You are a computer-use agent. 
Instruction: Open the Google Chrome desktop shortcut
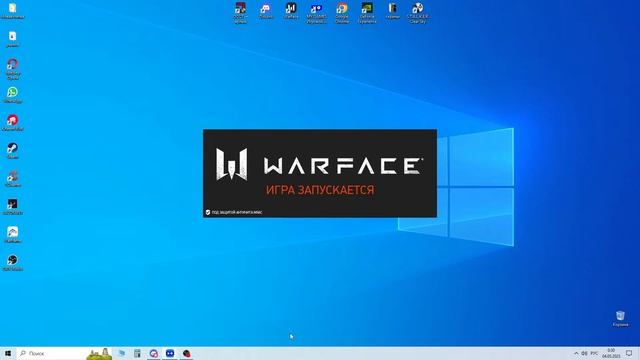(342, 13)
